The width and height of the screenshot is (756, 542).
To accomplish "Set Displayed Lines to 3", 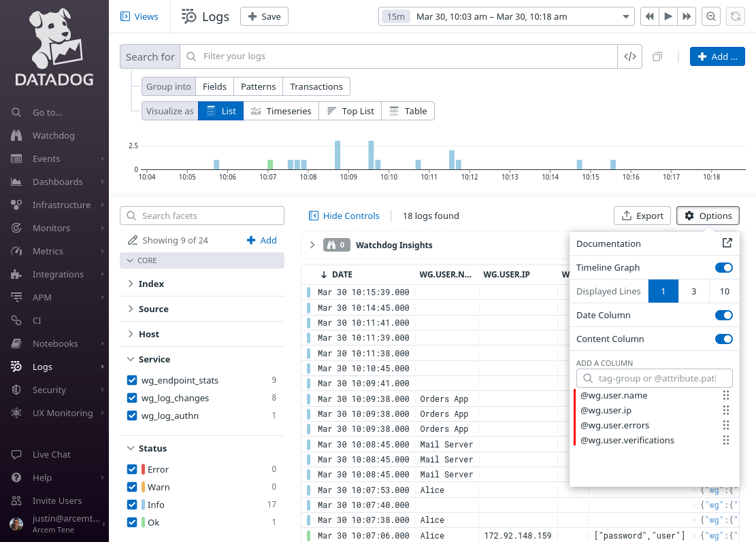I will (694, 291).
